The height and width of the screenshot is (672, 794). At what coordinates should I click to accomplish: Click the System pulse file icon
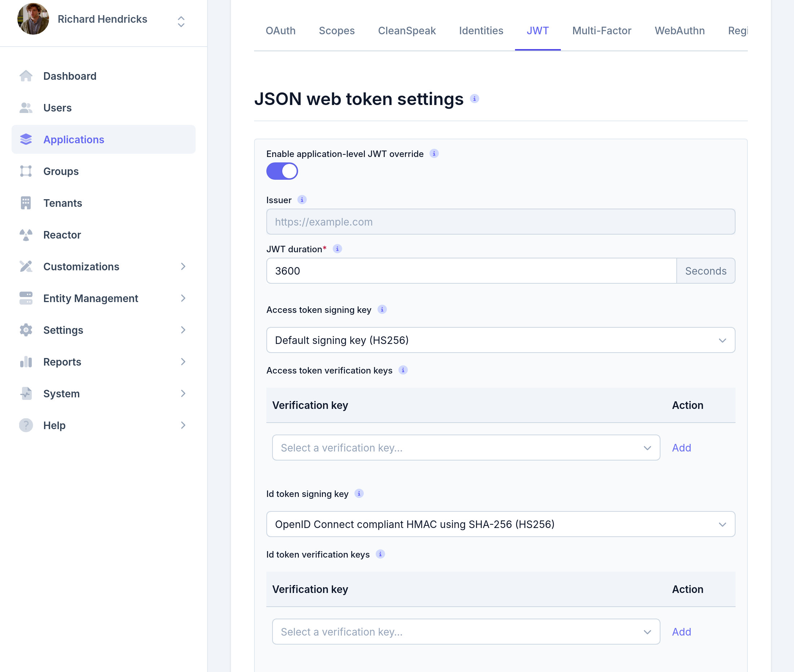(x=26, y=393)
